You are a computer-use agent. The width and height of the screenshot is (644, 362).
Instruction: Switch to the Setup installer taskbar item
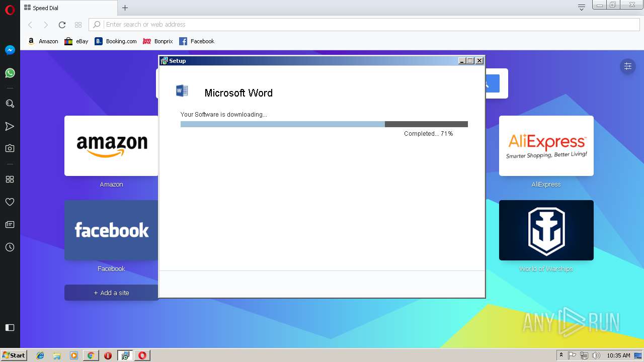click(x=125, y=355)
